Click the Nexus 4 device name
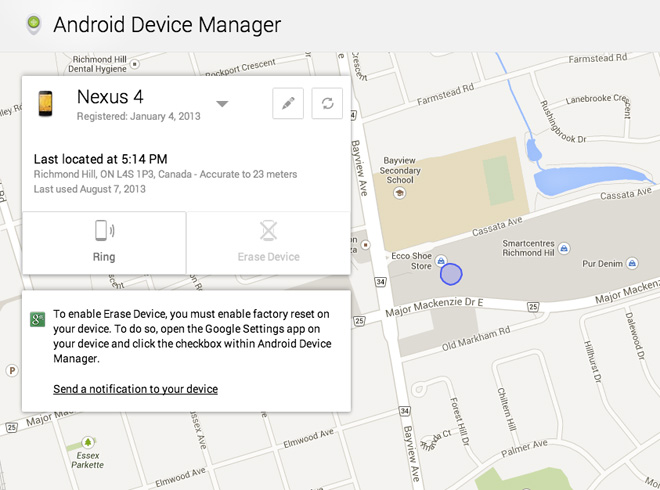The height and width of the screenshot is (490, 660). [x=110, y=97]
